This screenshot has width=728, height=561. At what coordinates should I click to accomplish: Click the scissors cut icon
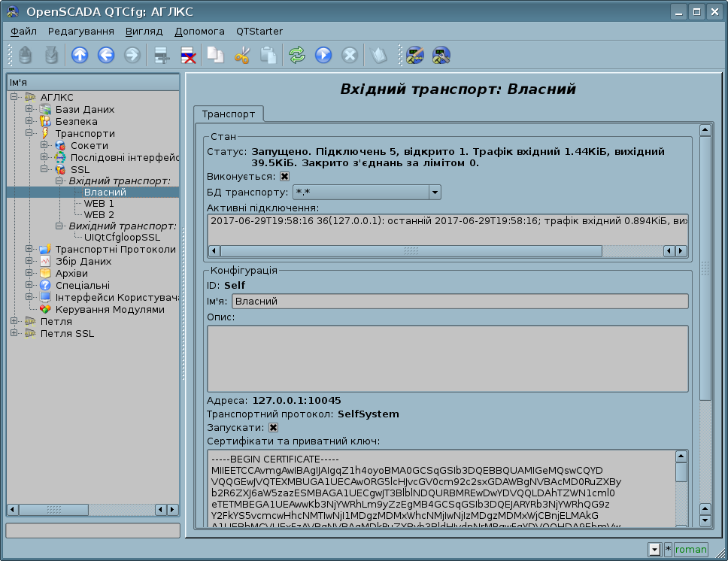(x=241, y=55)
